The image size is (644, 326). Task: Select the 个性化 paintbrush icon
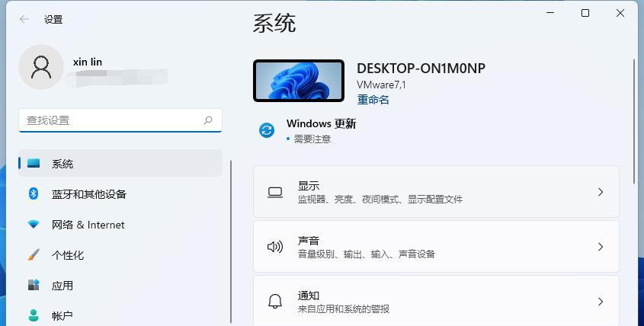click(34, 254)
